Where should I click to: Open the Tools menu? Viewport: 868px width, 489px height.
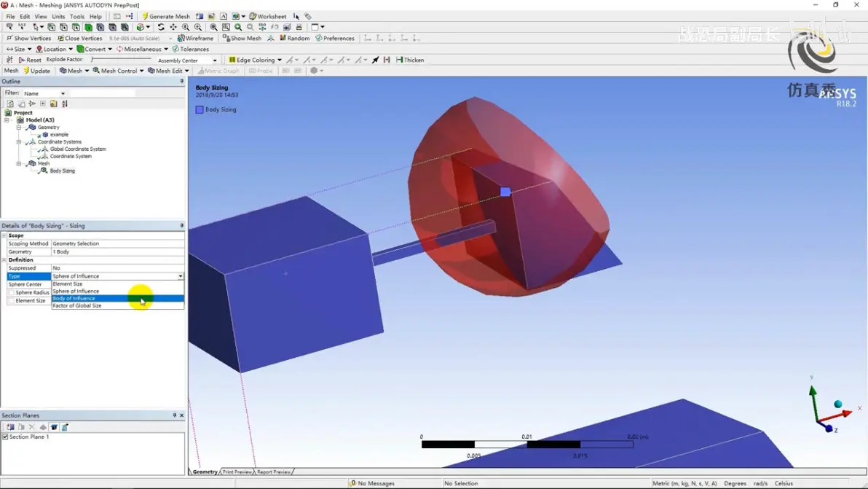(76, 16)
